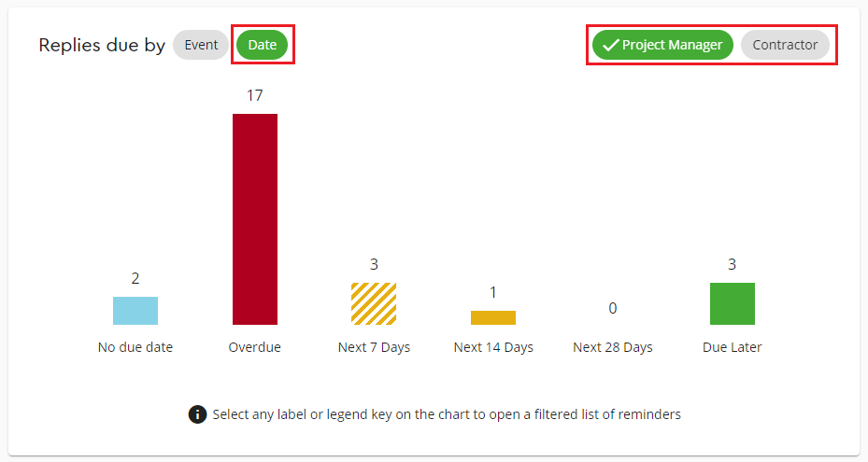
Task: Click the count 1 above Next 14 Days
Action: point(493,292)
